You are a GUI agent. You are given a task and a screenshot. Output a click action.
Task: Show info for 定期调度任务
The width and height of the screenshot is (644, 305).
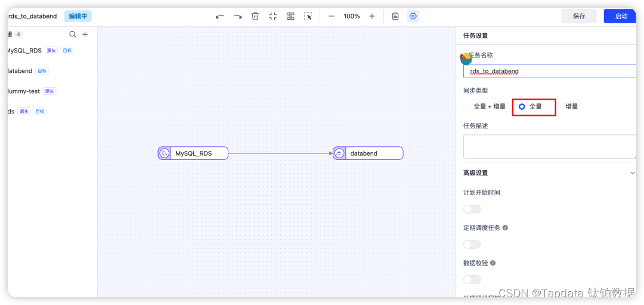coord(505,227)
